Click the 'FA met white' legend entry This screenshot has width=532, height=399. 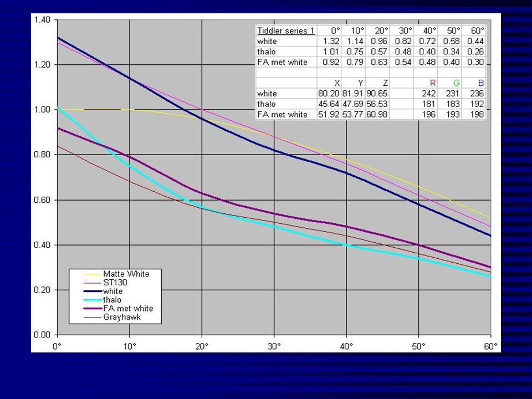[x=128, y=309]
